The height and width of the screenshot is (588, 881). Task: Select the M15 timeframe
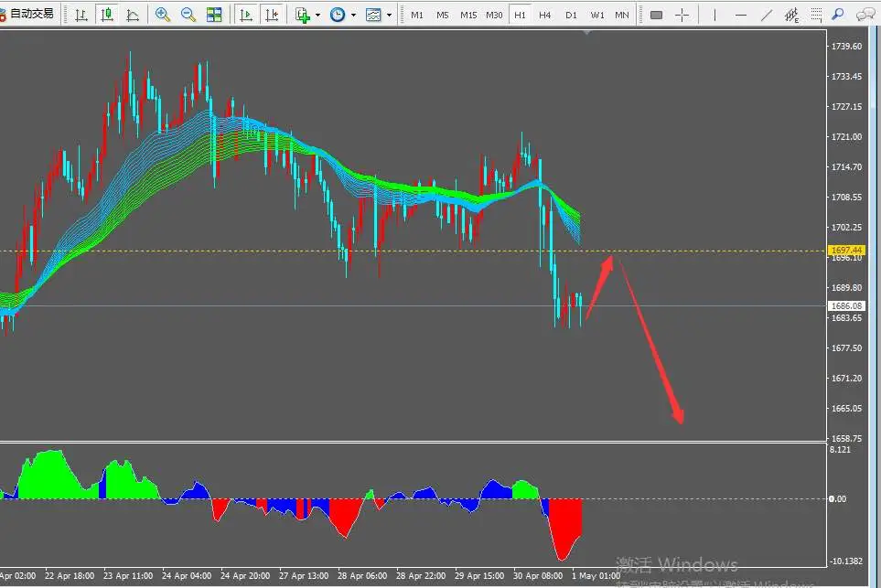(x=468, y=16)
